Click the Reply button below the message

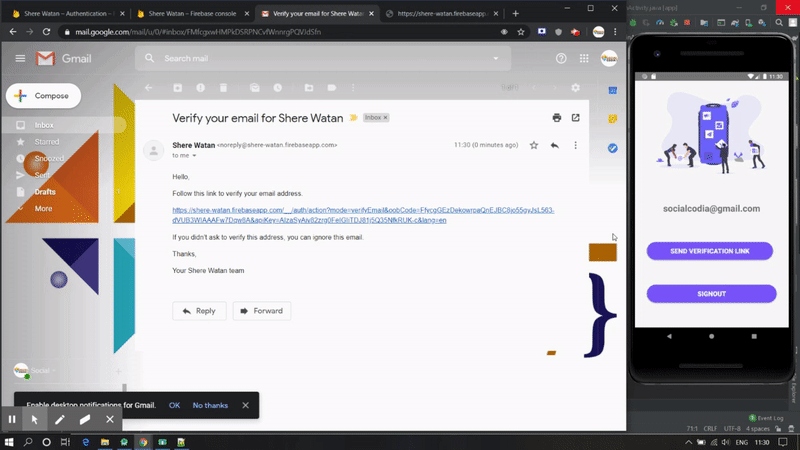(x=199, y=311)
